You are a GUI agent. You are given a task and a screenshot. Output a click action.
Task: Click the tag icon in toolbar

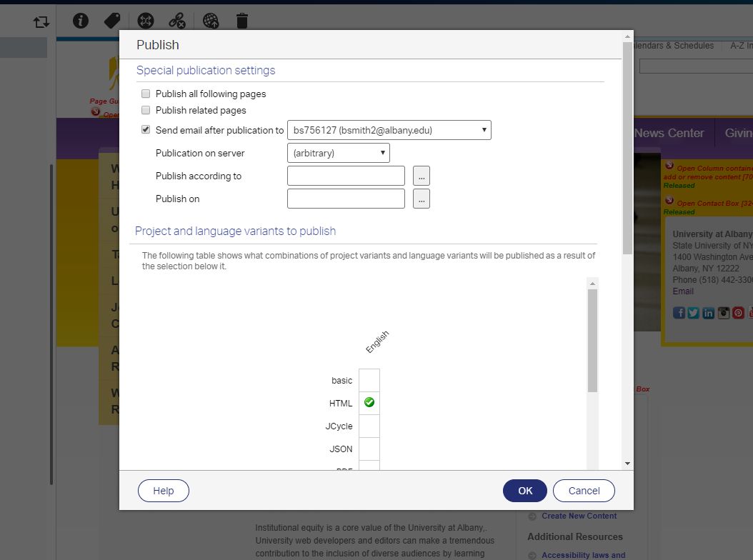pos(112,21)
